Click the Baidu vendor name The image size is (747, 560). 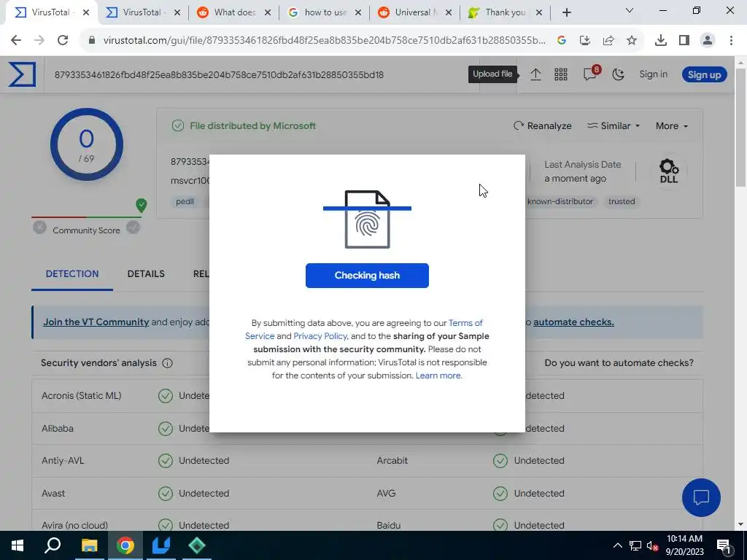tap(388, 526)
